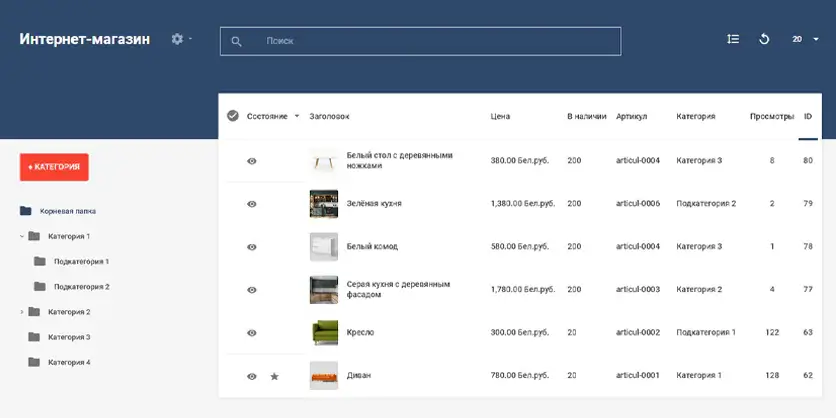Sort the table by Цена column
Viewport: 836px width, 418px height.
(500, 117)
